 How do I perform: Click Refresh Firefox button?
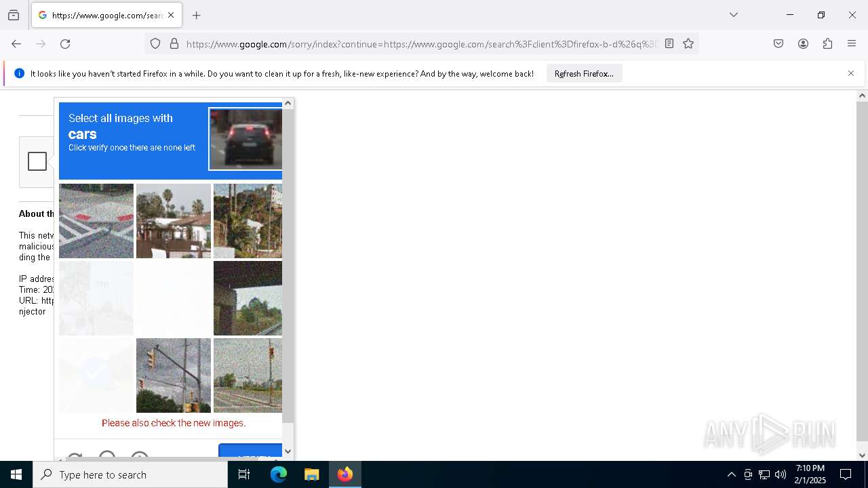point(584,73)
